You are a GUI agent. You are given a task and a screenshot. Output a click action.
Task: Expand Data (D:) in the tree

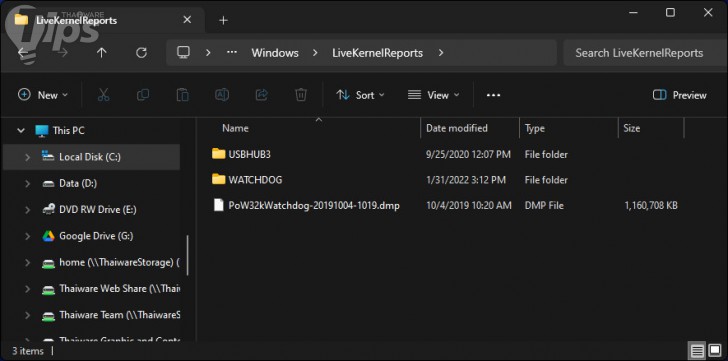point(27,184)
